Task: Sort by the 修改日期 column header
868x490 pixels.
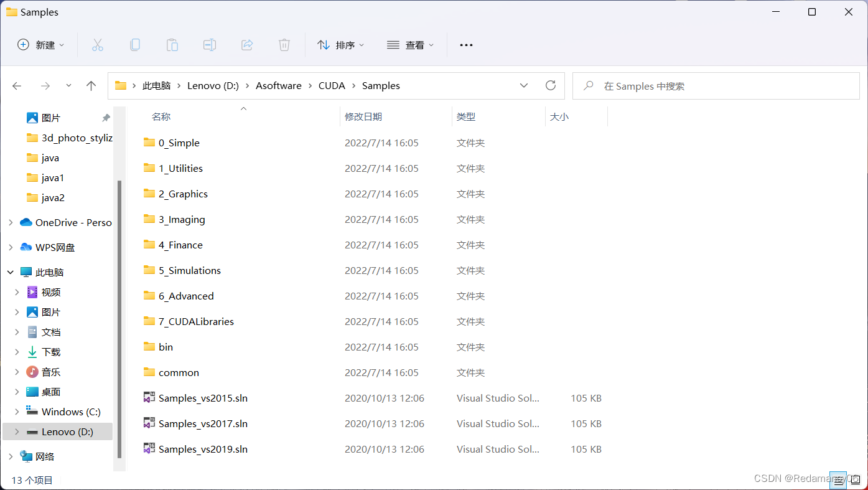Action: pos(363,116)
